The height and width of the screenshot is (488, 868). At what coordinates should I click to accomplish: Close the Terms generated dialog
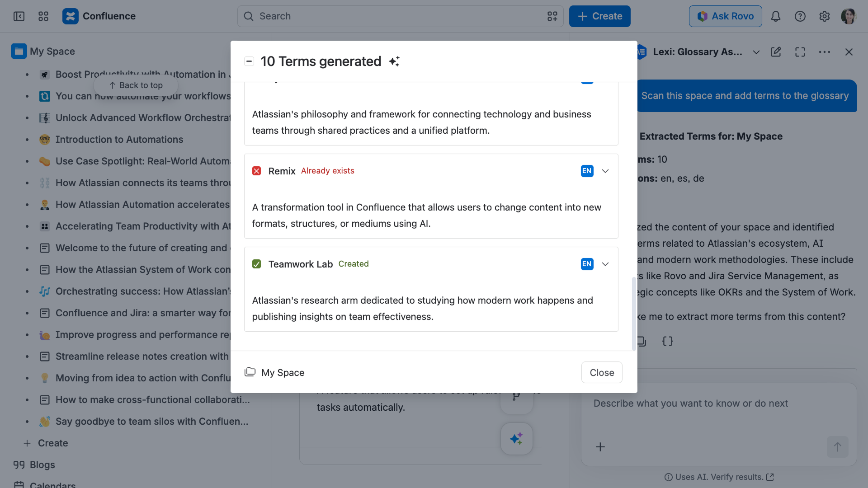(602, 372)
